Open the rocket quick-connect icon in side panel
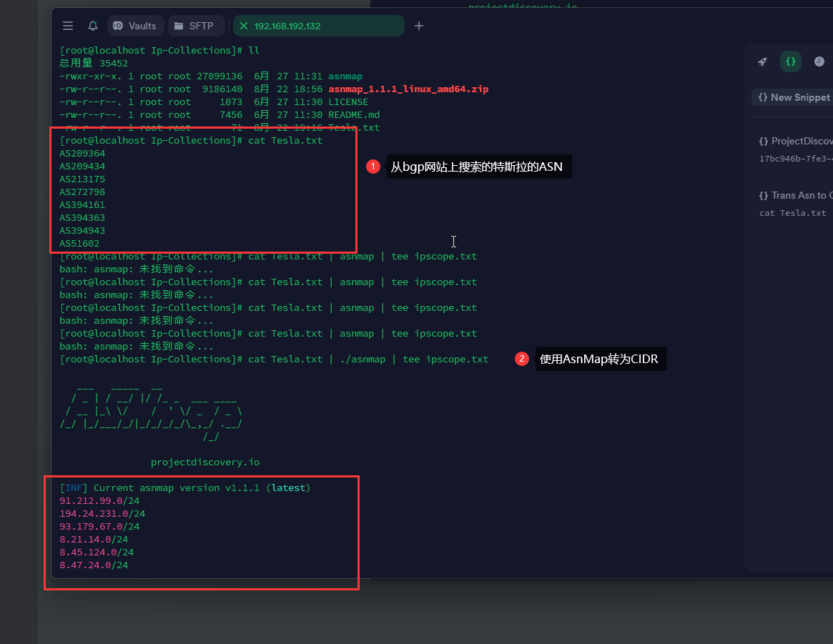The width and height of the screenshot is (833, 644). coord(761,61)
